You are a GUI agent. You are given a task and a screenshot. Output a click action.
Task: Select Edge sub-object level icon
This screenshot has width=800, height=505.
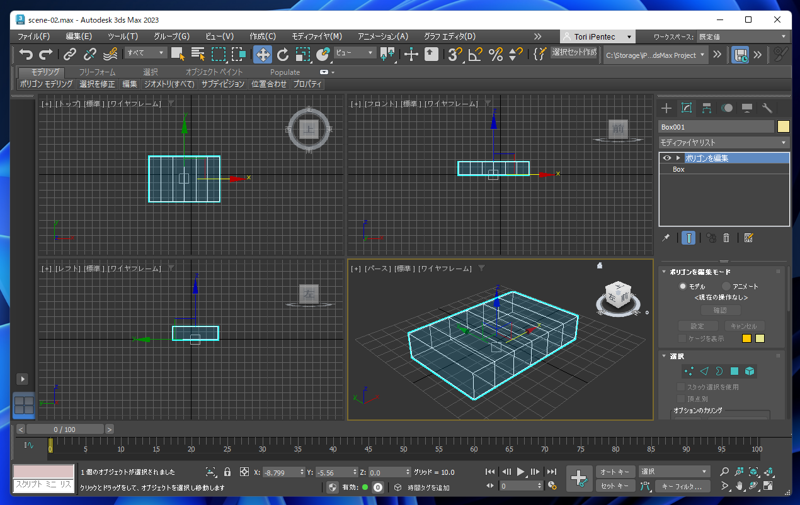coord(704,371)
